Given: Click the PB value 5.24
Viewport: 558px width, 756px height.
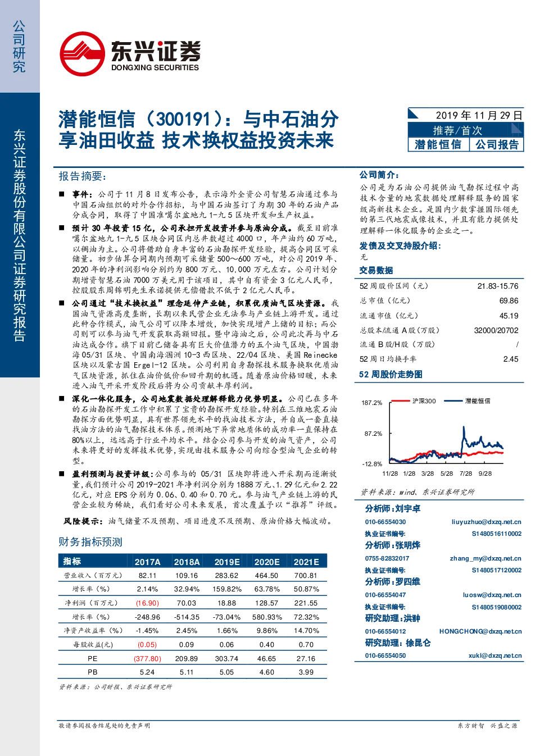Looking at the screenshot, I should pyautogui.click(x=147, y=672).
